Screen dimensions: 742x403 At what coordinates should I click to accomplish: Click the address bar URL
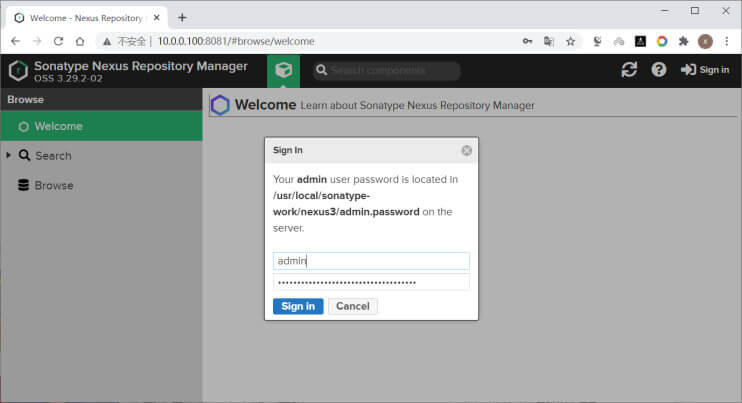coord(236,42)
